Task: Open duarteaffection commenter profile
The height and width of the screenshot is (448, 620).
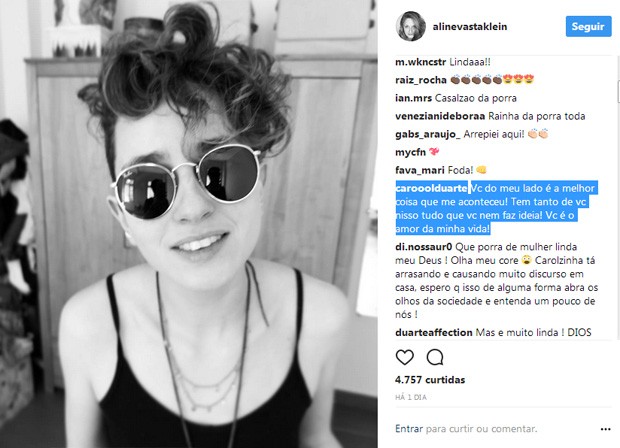Action: click(x=433, y=333)
